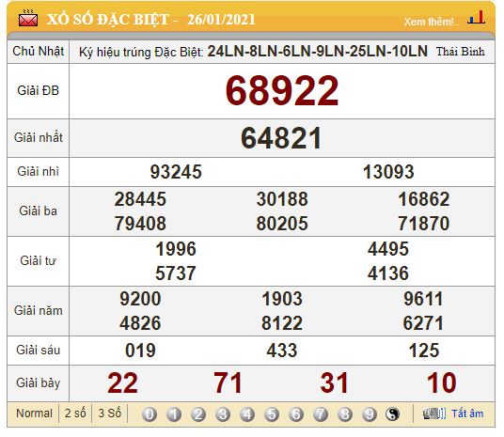Click the Xổ số đặc biệt title

tap(107, 20)
